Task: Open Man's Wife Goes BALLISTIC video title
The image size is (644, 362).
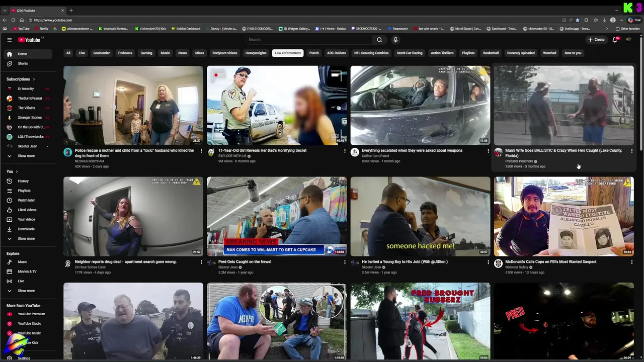Action: pos(563,153)
